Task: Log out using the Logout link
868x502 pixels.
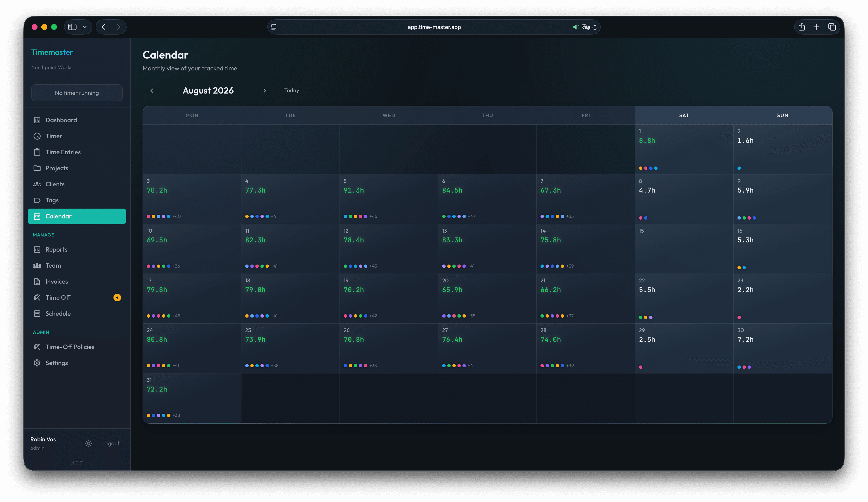Action: click(110, 443)
